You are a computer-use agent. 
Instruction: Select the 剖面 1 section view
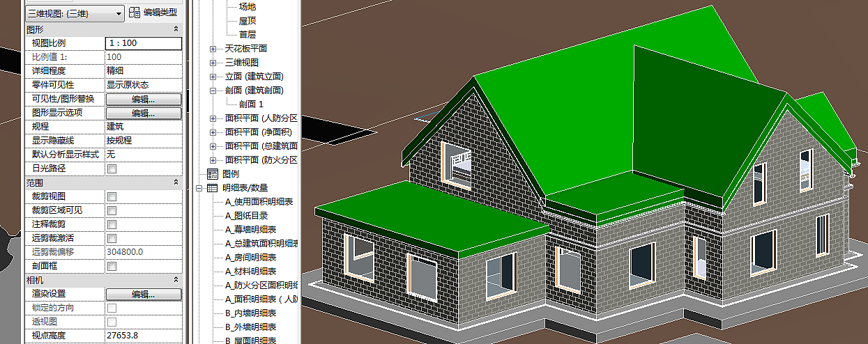[x=251, y=104]
